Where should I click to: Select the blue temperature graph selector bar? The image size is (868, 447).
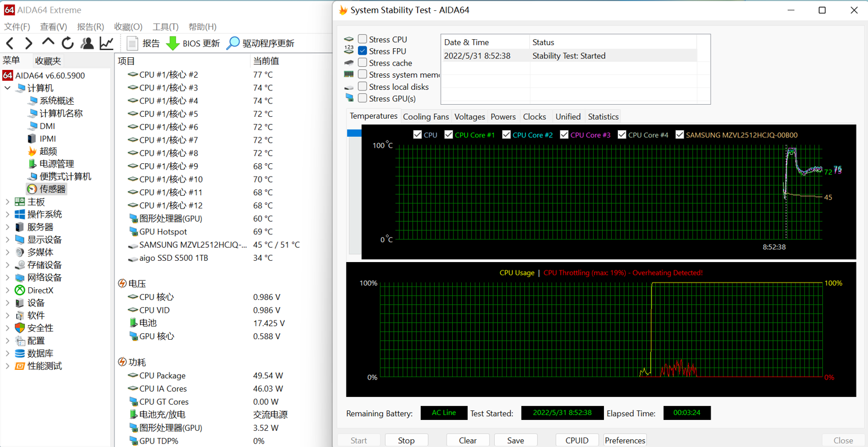point(354,133)
